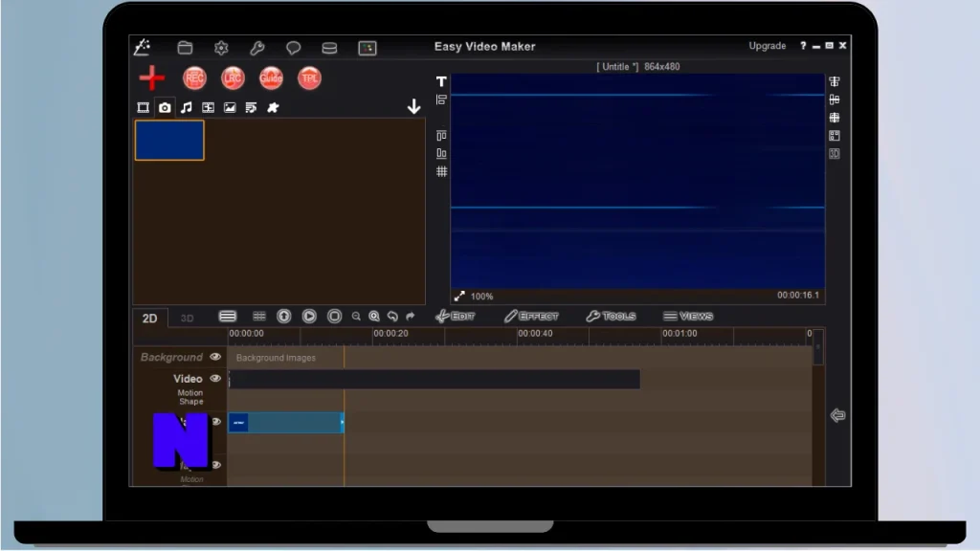The height and width of the screenshot is (551, 980).
Task: Open the help question mark
Action: 803,46
